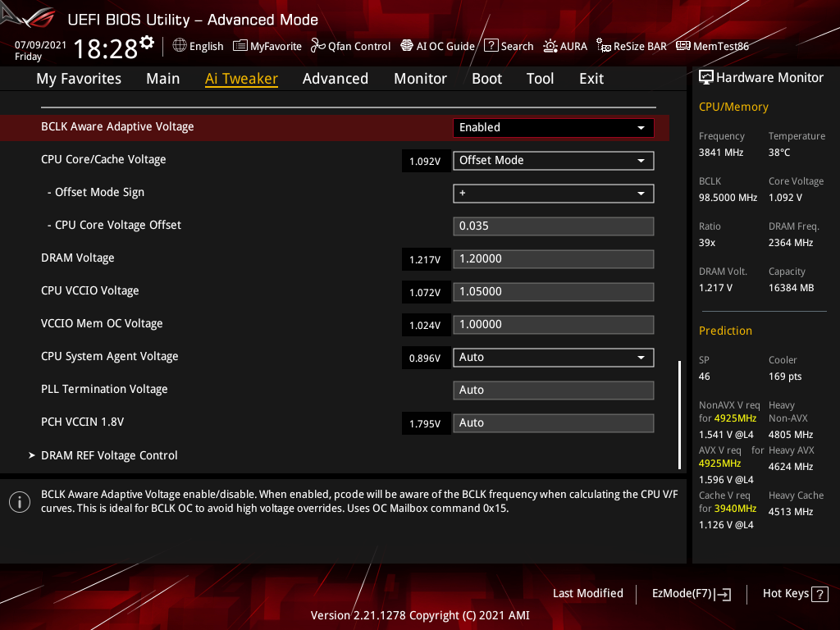Click the 2364 MHz DRAM frequency value
840x630 pixels.
click(x=790, y=243)
